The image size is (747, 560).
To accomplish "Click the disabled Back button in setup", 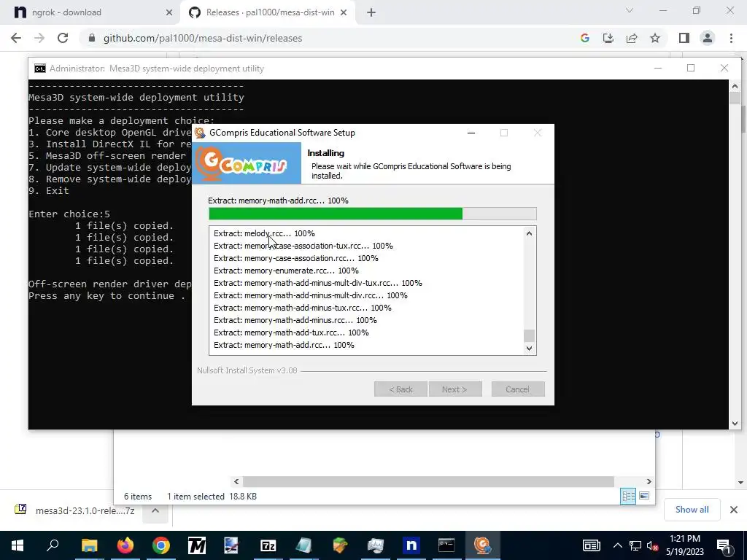I will 400,389.
